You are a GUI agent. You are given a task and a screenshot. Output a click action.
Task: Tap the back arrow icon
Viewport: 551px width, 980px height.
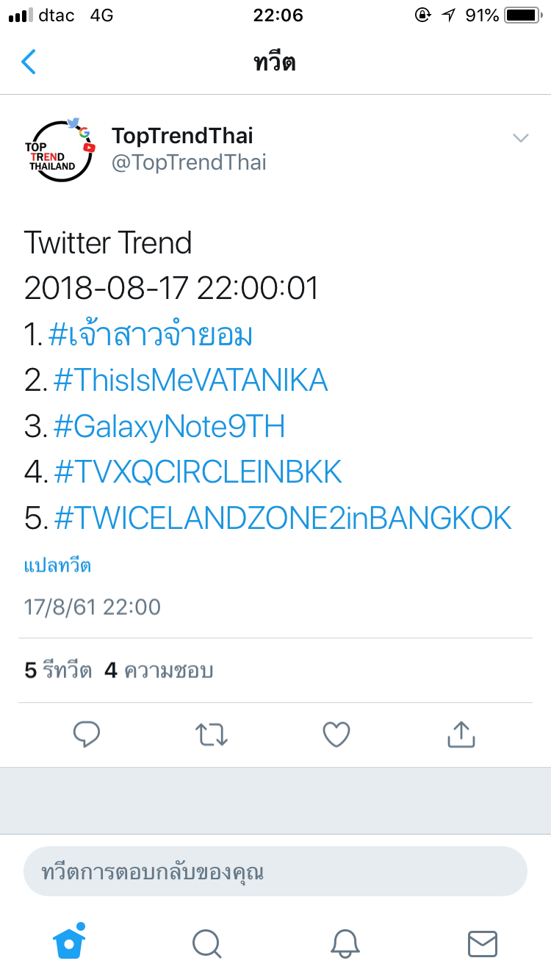pos(29,62)
